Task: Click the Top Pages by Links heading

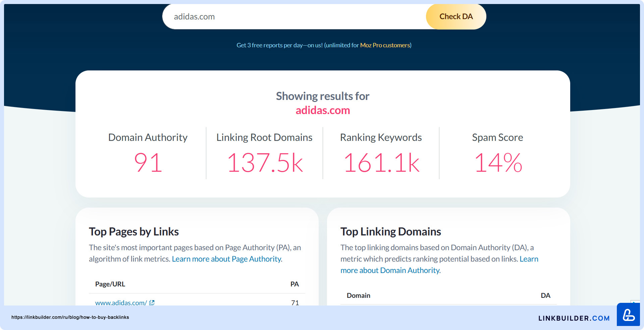Action: point(134,232)
